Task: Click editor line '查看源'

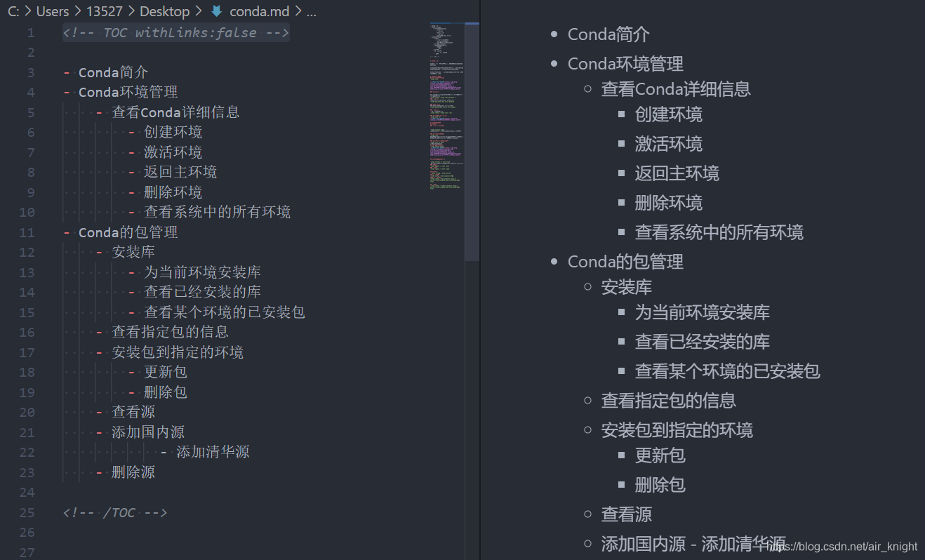Action: 133,412
